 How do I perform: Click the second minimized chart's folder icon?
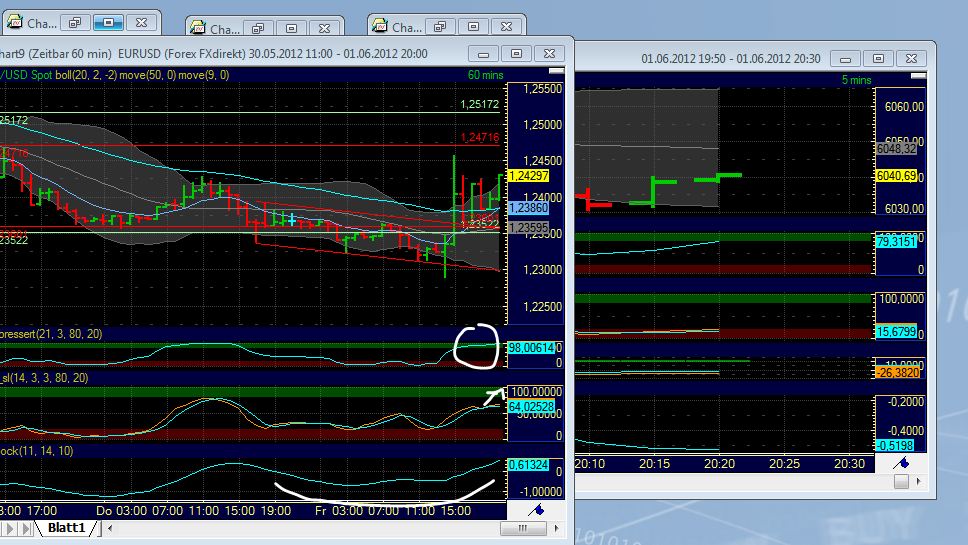coord(198,28)
